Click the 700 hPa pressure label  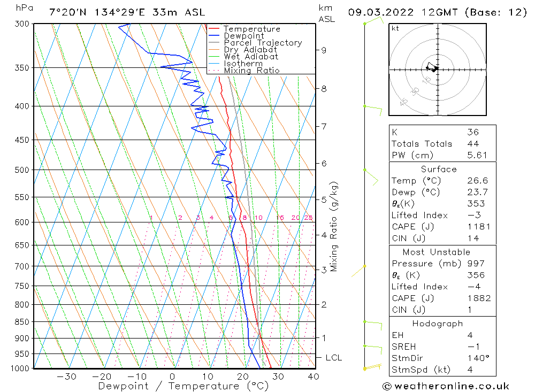[x=22, y=266]
